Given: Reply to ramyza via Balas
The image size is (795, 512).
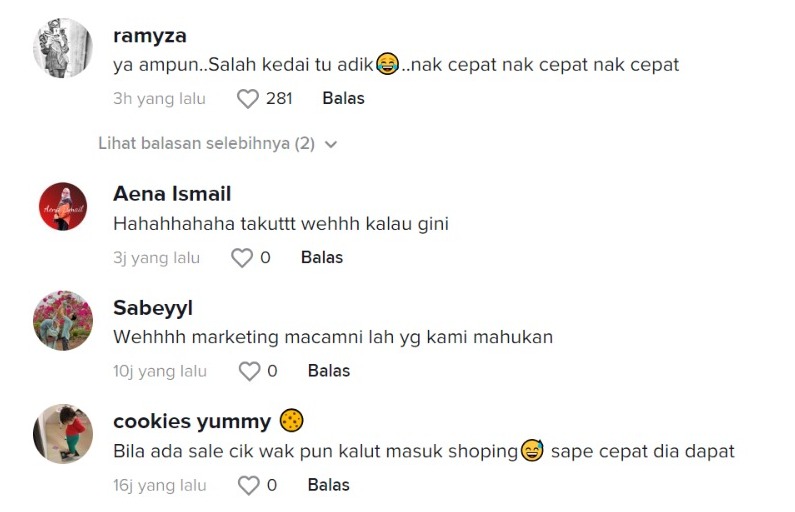Looking at the screenshot, I should 343,99.
